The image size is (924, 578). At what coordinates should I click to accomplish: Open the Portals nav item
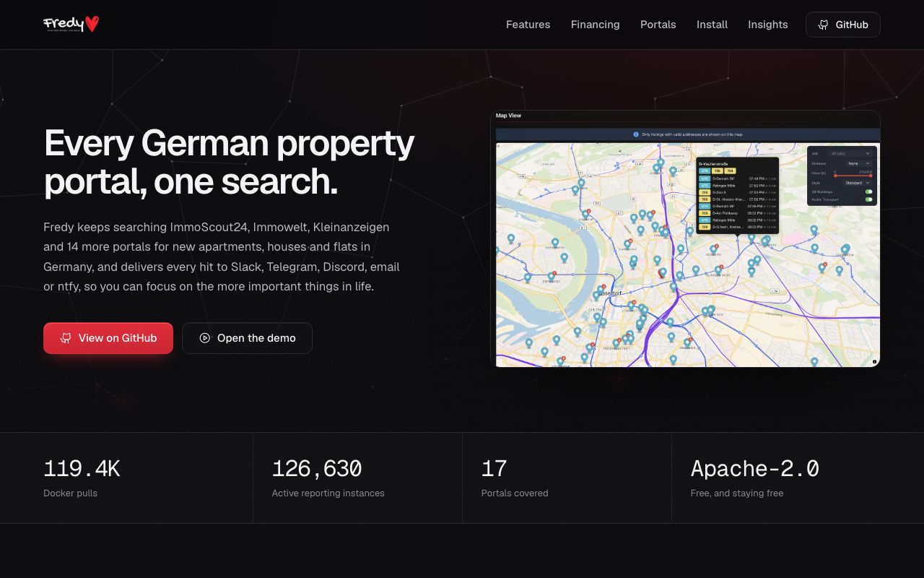[x=658, y=25]
